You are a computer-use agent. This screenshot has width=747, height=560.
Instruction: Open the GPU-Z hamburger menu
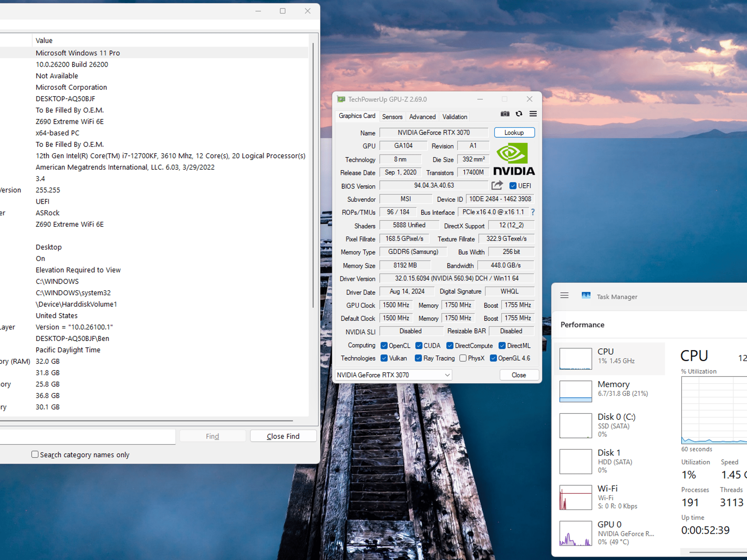533,114
